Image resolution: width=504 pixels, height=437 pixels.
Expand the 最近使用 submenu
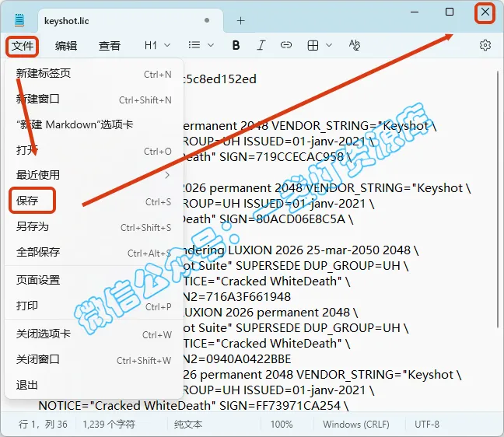point(94,175)
